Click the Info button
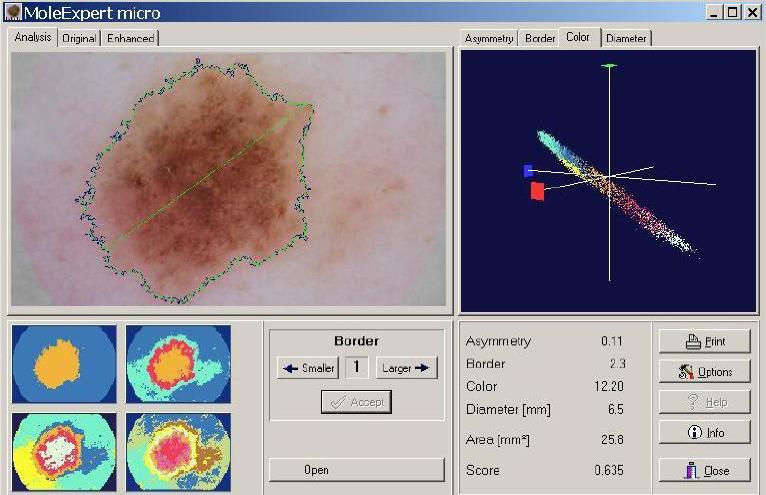766x495 pixels. pyautogui.click(x=704, y=433)
